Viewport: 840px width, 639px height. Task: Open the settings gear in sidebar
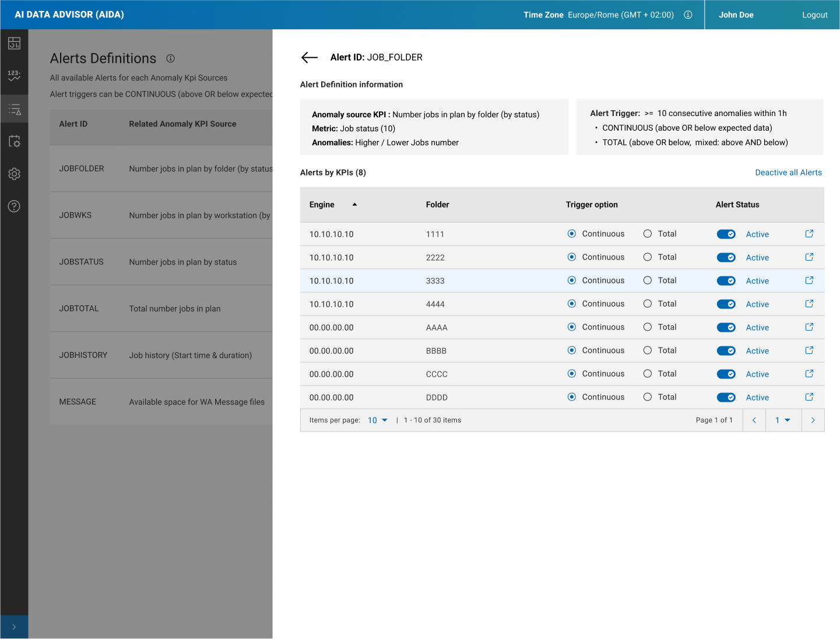click(14, 174)
